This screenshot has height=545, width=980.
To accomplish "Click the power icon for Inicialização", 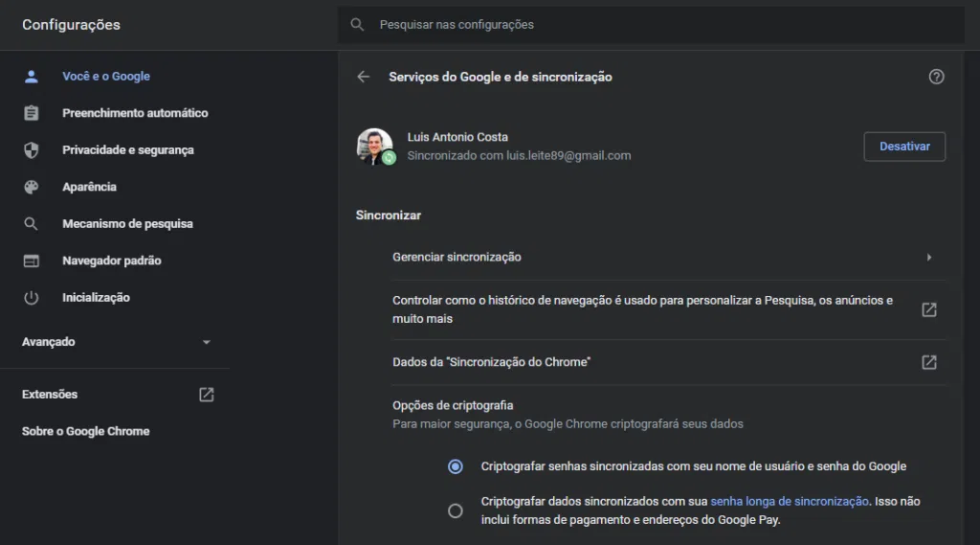I will tap(32, 298).
